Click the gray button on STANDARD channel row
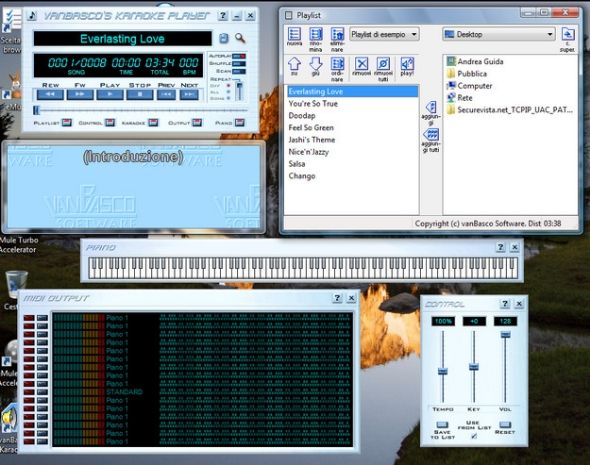Screen dimensions: 590x465 pos(42,392)
